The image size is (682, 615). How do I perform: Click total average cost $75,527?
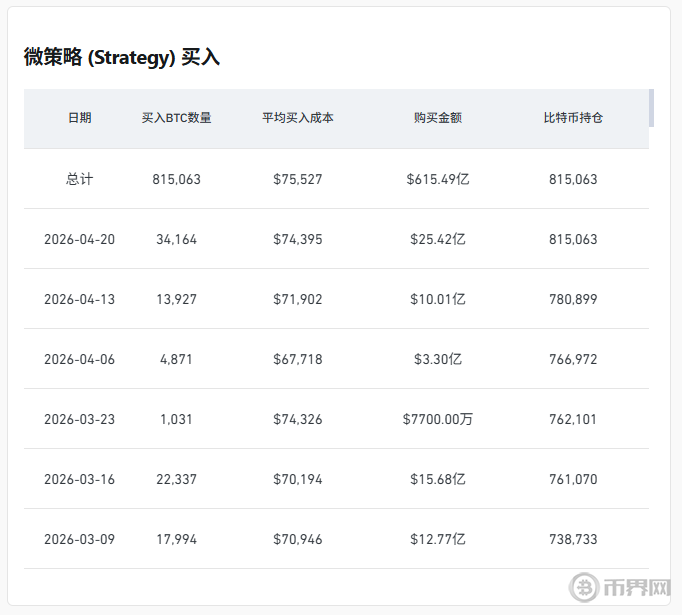click(298, 179)
